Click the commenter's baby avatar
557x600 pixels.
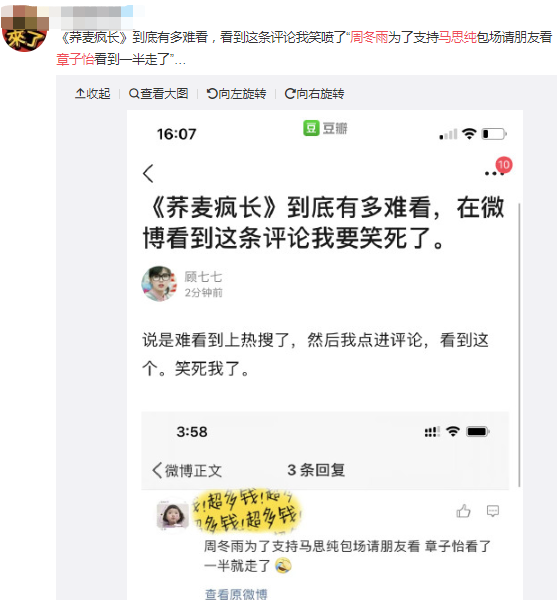(173, 515)
